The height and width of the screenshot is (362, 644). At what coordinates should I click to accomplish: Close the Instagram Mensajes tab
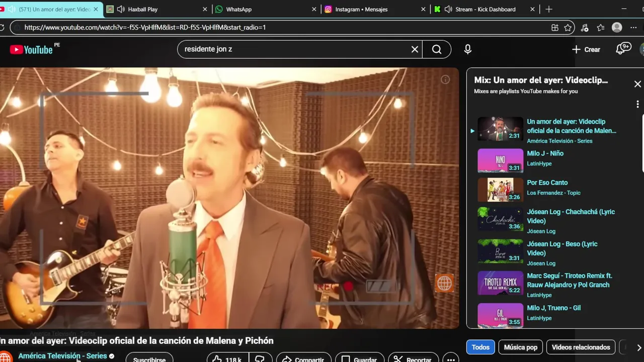(423, 9)
